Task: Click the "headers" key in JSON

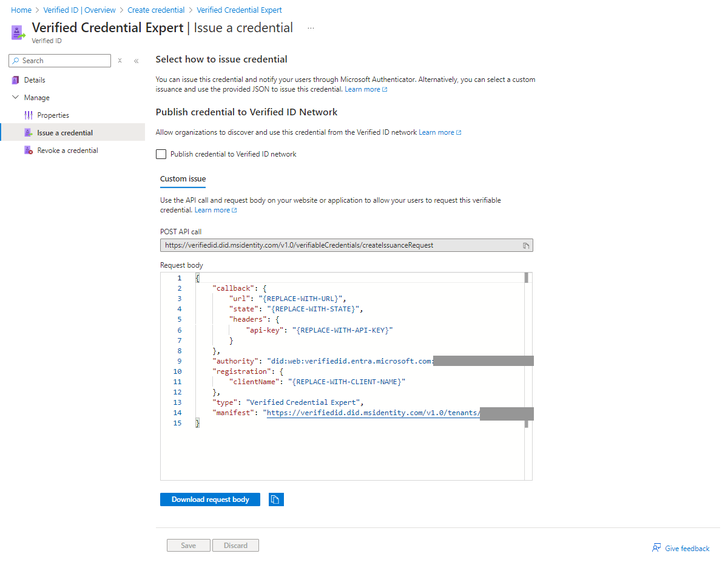Action: [248, 319]
